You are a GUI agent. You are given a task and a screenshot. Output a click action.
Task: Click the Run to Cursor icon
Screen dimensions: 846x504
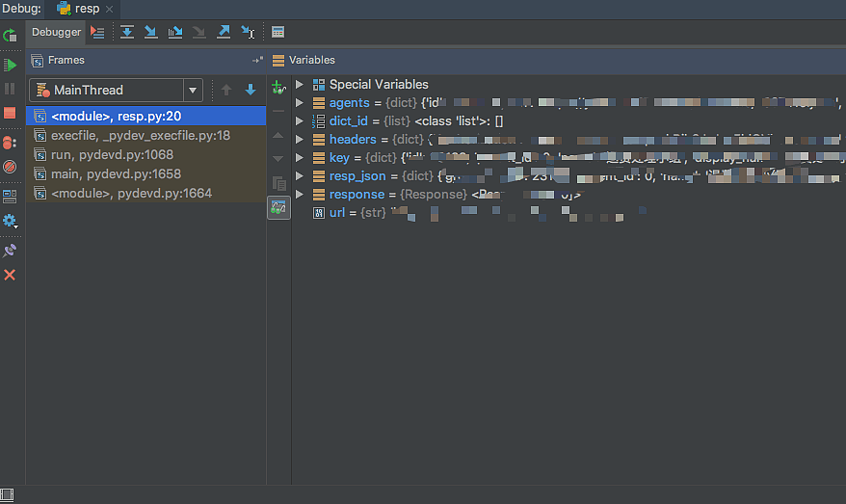(248, 32)
